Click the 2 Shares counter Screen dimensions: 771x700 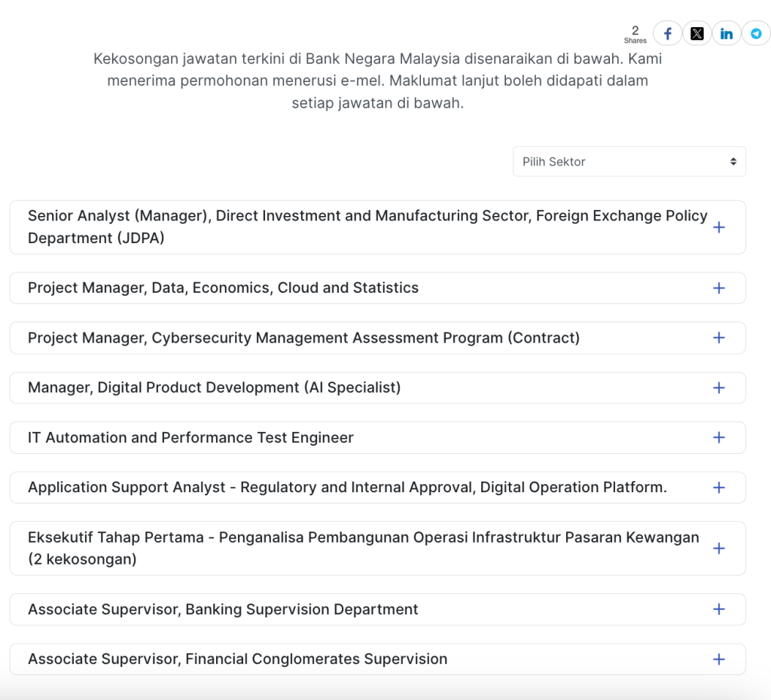coord(635,35)
